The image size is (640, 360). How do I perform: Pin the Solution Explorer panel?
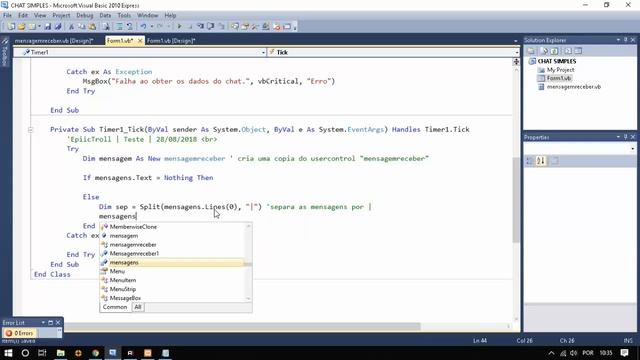(625, 40)
